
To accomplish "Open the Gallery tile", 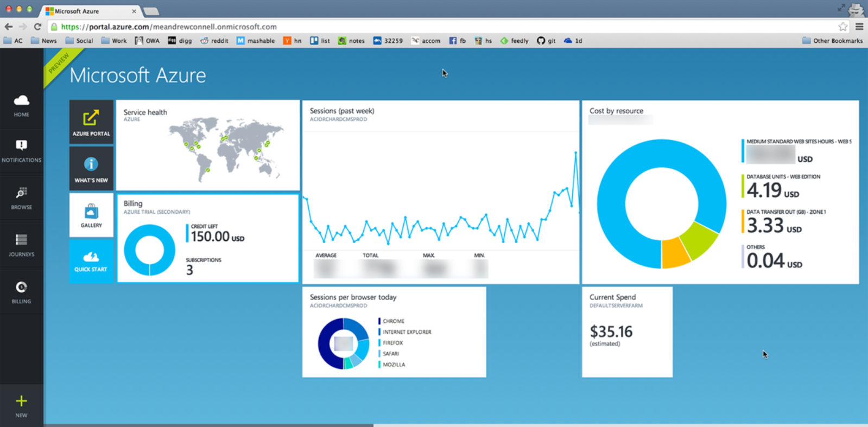I will pos(91,215).
